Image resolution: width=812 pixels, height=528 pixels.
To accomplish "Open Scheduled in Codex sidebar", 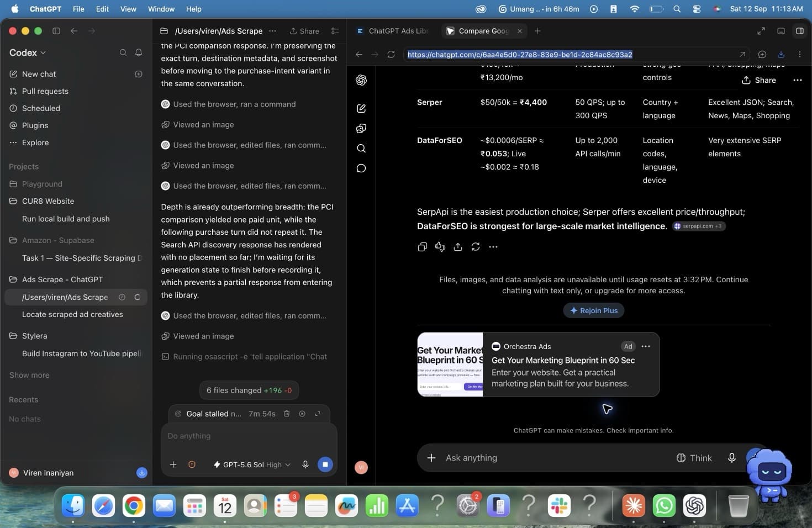I will [x=41, y=108].
